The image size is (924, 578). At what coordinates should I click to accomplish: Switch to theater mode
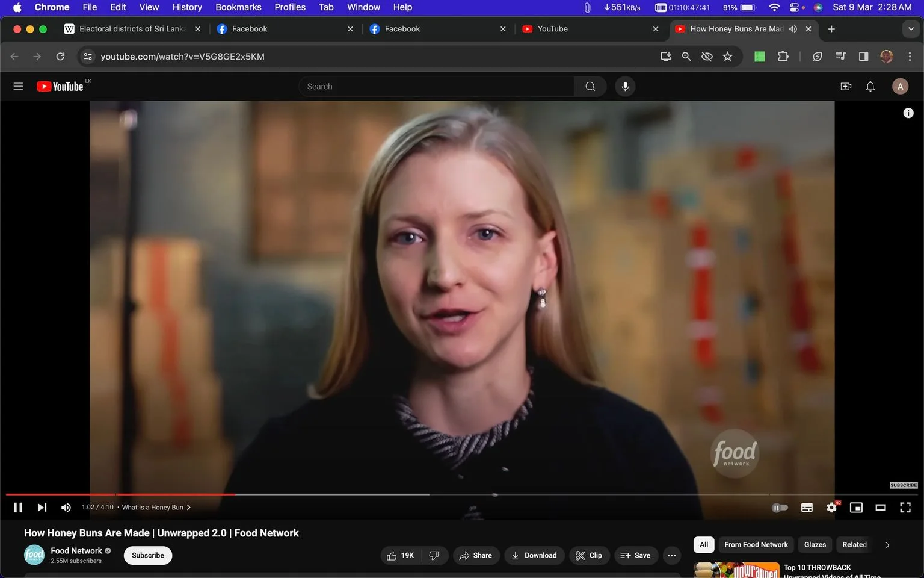point(880,508)
